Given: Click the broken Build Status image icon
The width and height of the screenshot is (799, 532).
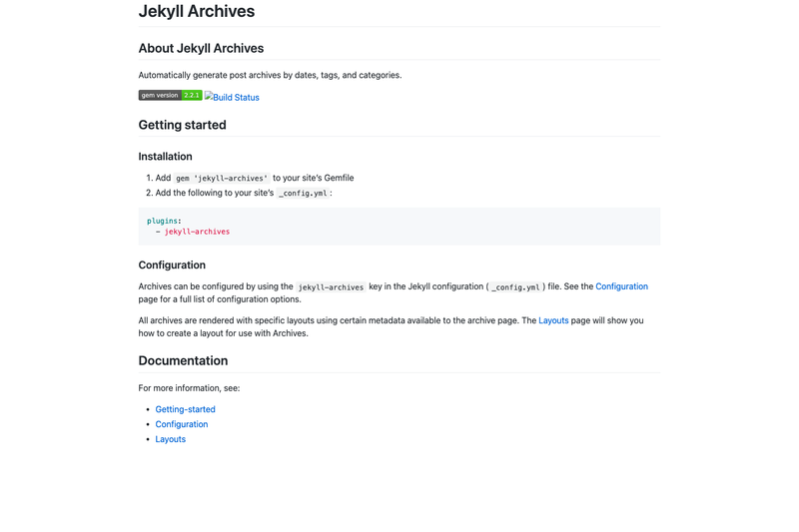Looking at the screenshot, I should click(x=209, y=96).
